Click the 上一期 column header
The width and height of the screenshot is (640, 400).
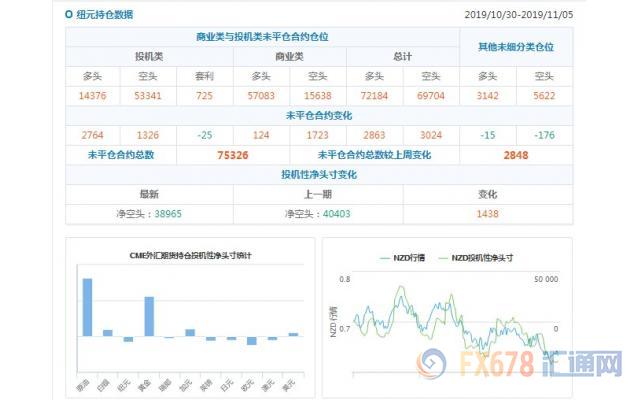[318, 194]
